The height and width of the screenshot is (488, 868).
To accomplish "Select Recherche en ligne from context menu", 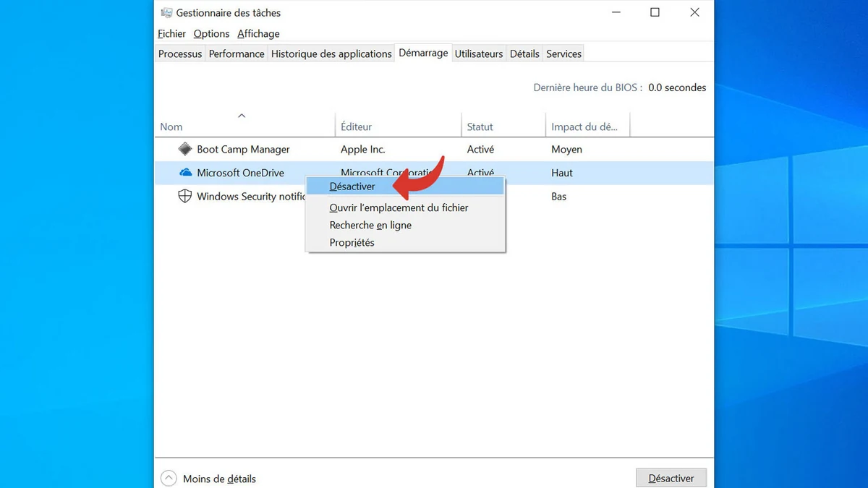I will [x=370, y=225].
